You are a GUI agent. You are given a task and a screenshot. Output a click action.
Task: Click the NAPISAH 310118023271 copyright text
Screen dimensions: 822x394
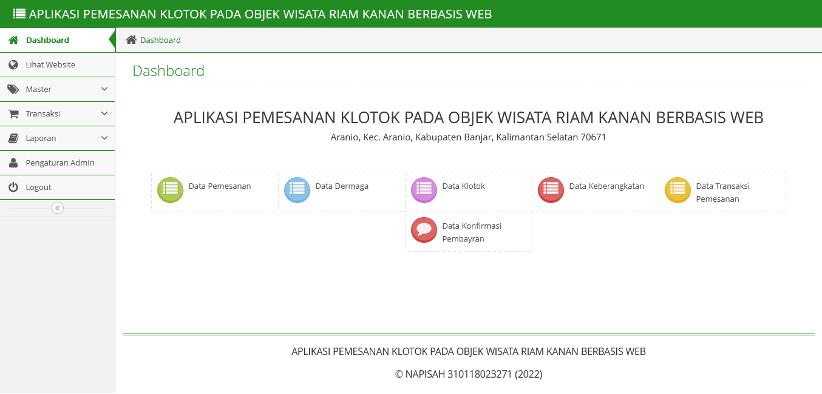468,375
